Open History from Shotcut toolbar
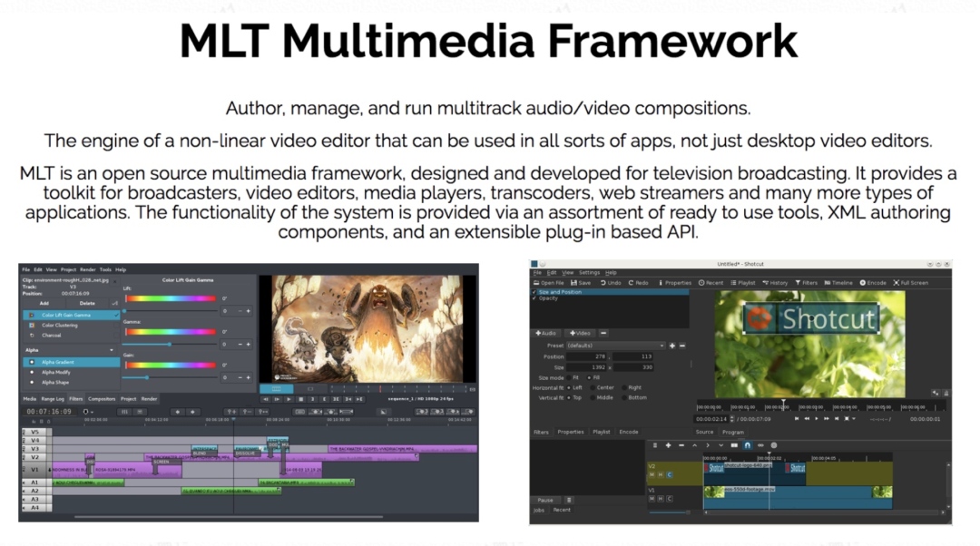 tap(775, 283)
